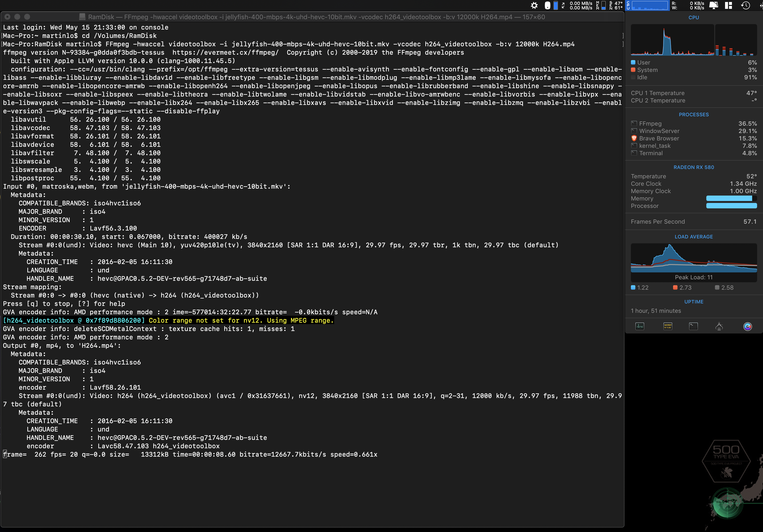Image resolution: width=763 pixels, height=532 pixels.
Task: Click the 1.22 one-minute load value
Action: [643, 288]
